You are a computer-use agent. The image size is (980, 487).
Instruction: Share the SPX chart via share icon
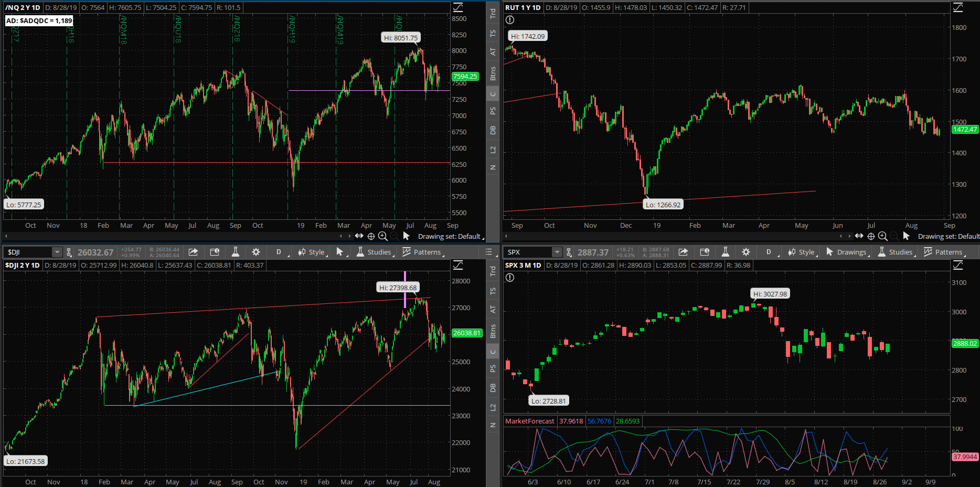click(x=683, y=252)
